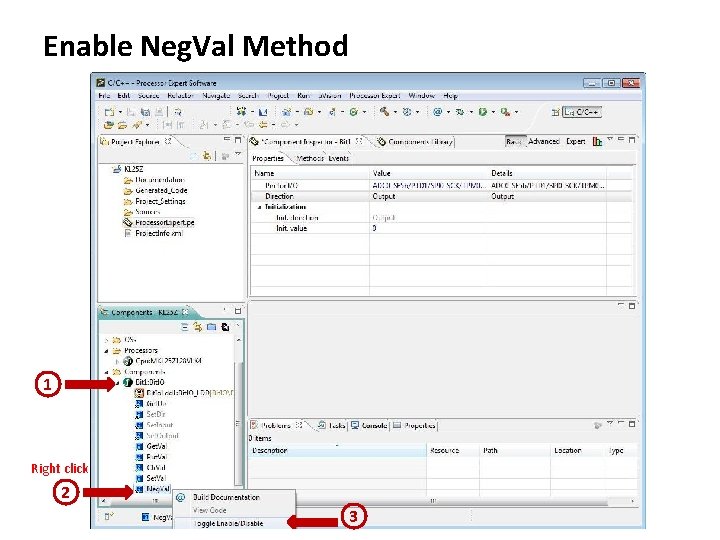Click the Save All toolbar icon
The image size is (720, 540).
146,112
